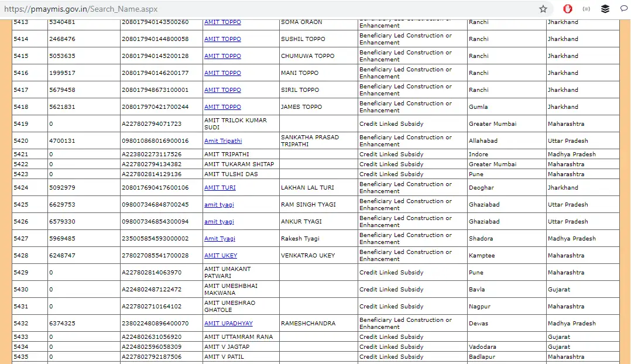Screen dimensions: 631x364
Task: Click AMIT TOPPO link beside SOMA ORAON
Action: click(x=222, y=22)
